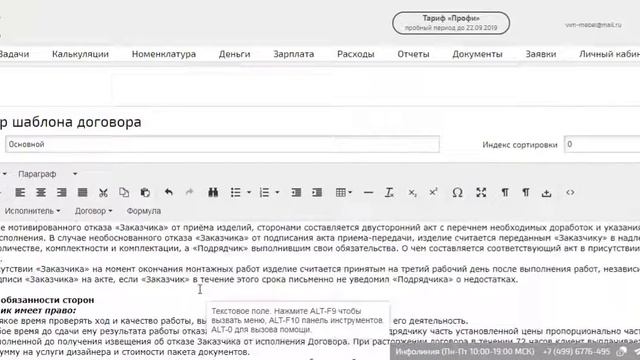Align text left in editor toolbar
Screen dimensions: 640x360
pos(20,192)
